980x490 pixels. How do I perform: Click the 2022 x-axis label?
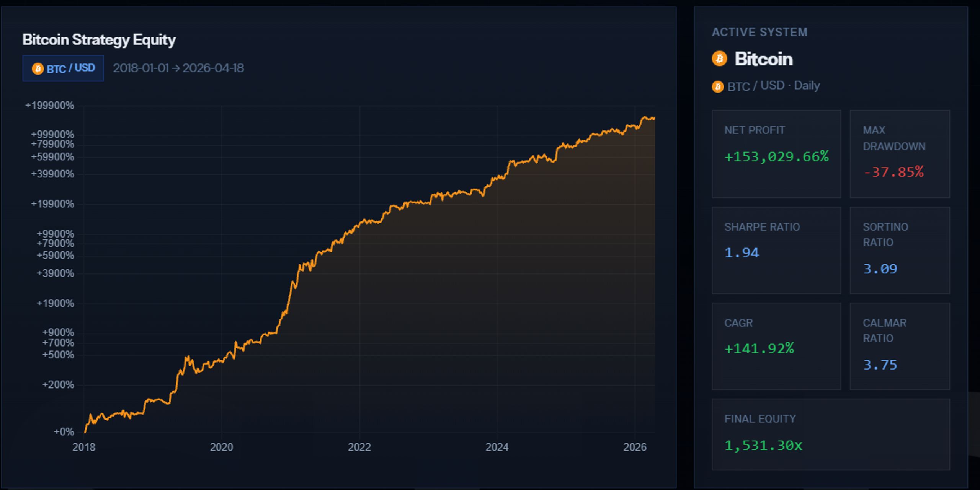click(359, 447)
